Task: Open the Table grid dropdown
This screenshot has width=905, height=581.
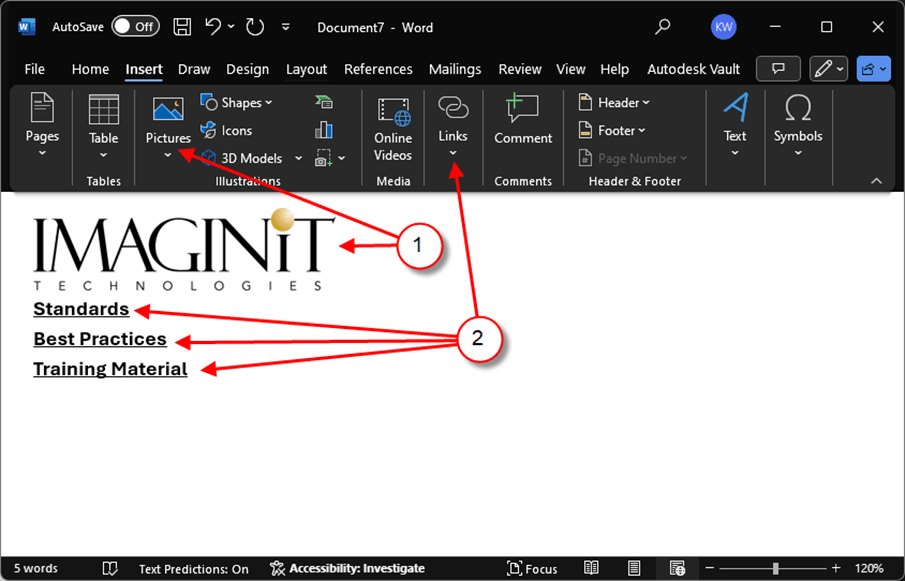Action: tap(103, 126)
